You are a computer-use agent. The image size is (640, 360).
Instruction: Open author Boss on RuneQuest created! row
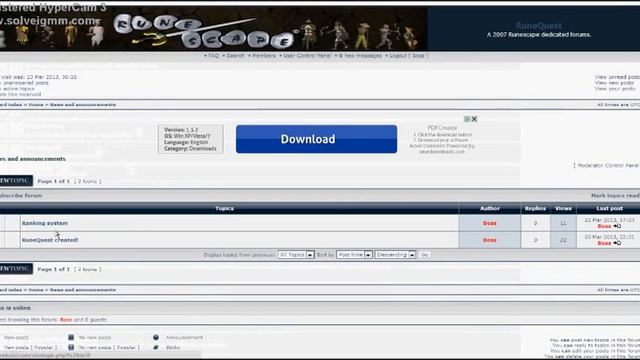[x=489, y=240]
